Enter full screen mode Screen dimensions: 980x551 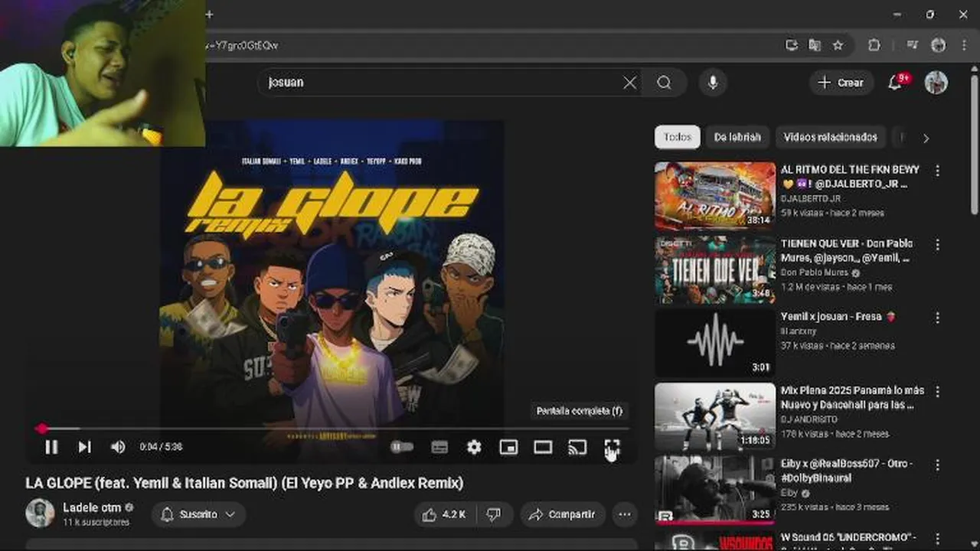(612, 448)
